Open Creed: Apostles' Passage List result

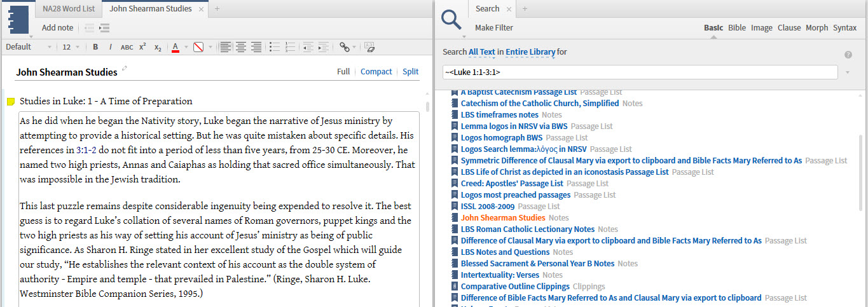512,184
